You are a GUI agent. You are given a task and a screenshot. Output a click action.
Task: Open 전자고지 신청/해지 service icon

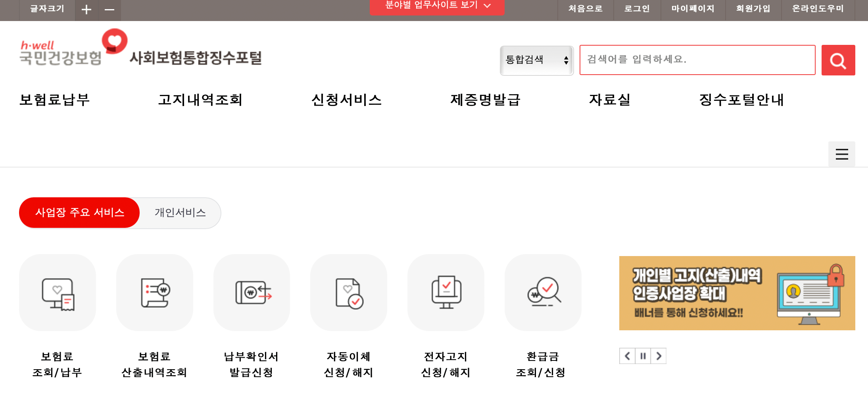tap(446, 293)
